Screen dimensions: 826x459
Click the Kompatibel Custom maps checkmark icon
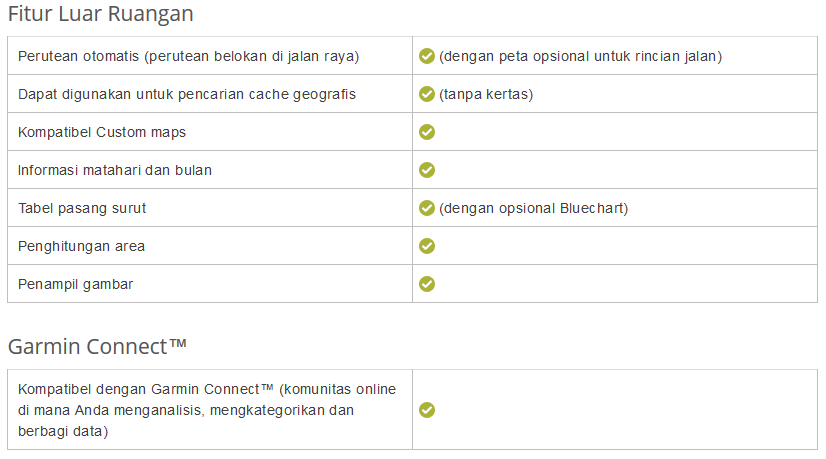[x=427, y=132]
